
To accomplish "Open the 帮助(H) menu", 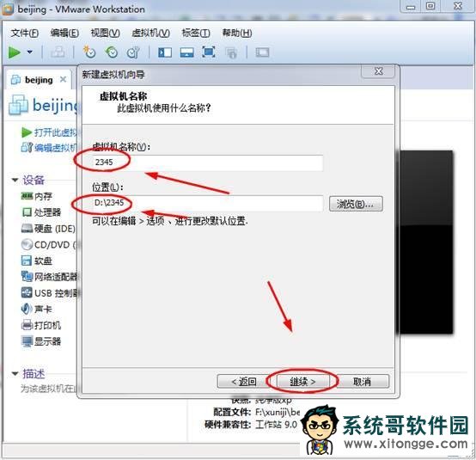I will 237,33.
